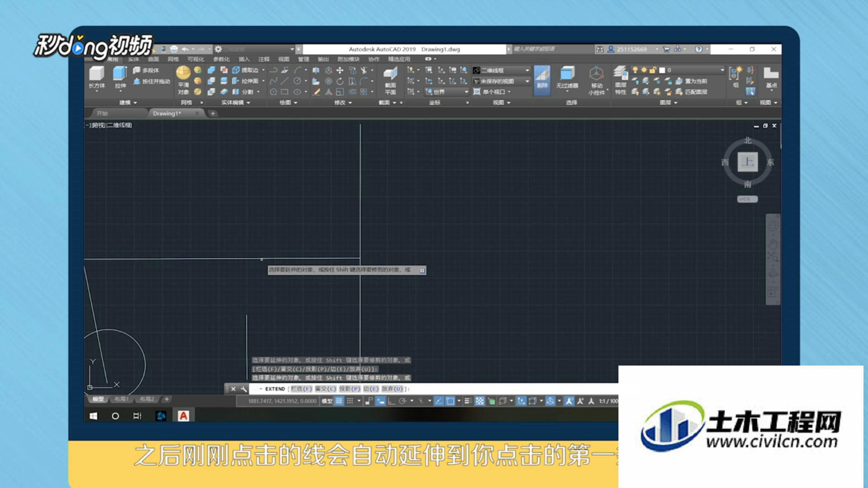
Task: Expand the 修改 panel
Action: [343, 103]
